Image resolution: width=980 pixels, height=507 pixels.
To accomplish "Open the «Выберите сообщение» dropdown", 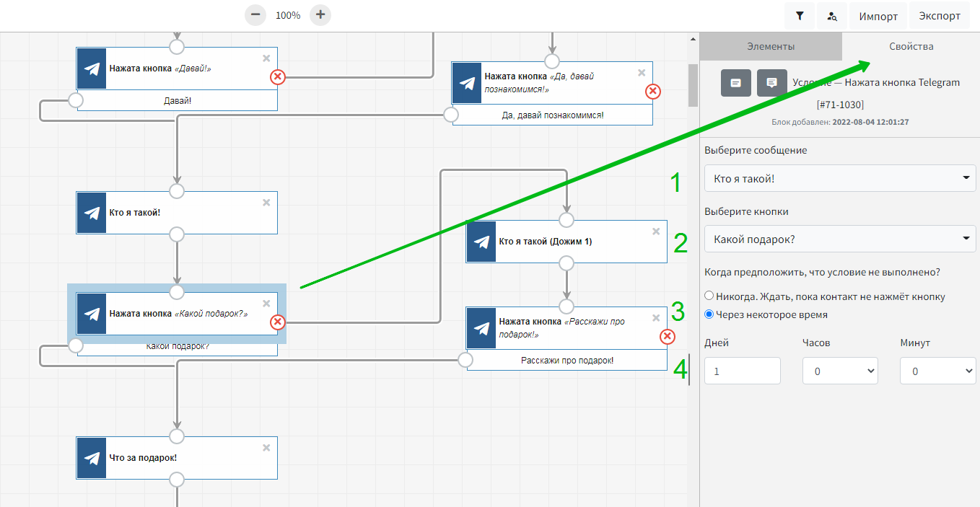I will (x=840, y=178).
